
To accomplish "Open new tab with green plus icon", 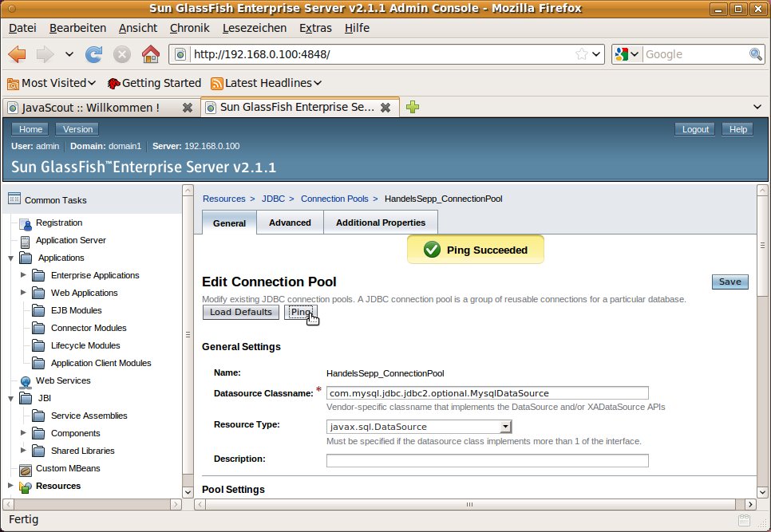I will point(413,107).
